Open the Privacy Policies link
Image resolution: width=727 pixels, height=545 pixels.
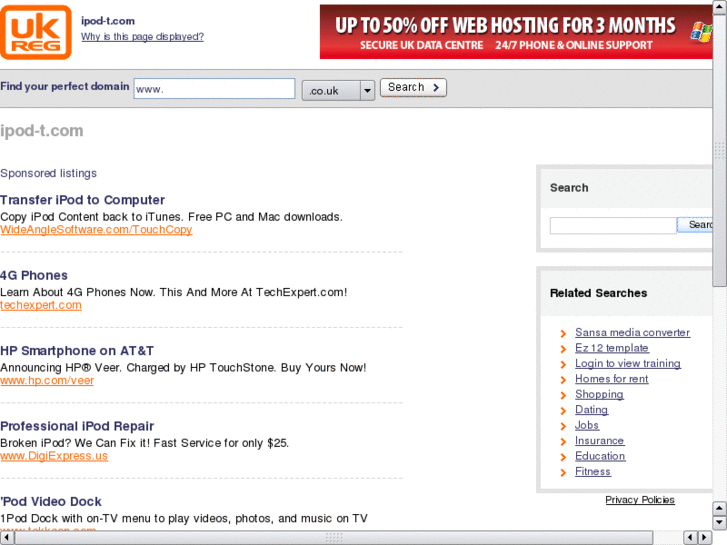[640, 500]
